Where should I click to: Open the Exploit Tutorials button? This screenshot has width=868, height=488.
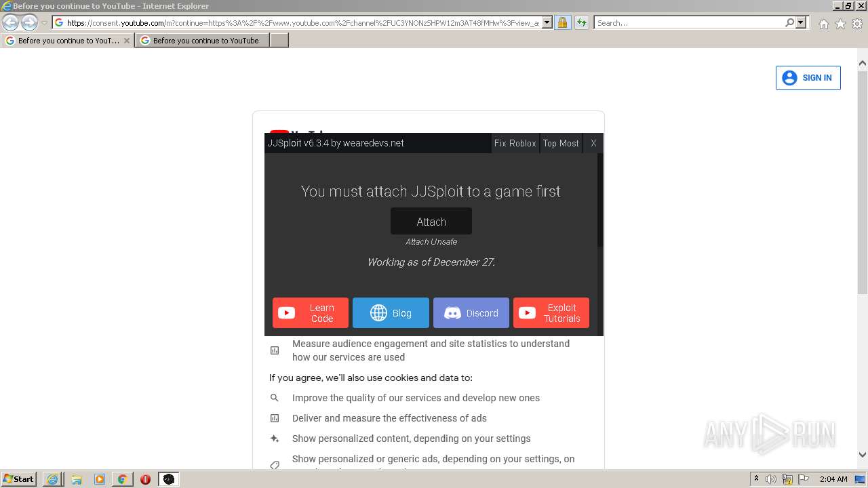(551, 313)
